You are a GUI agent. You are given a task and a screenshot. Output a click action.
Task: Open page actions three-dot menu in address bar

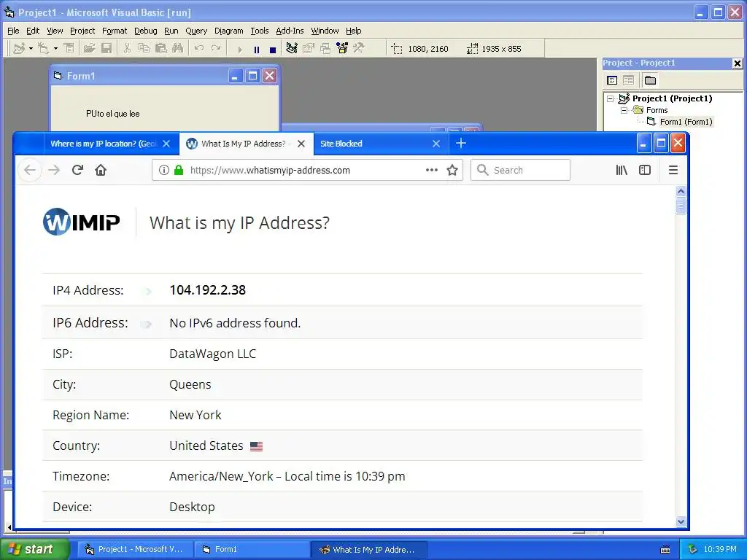click(x=432, y=170)
